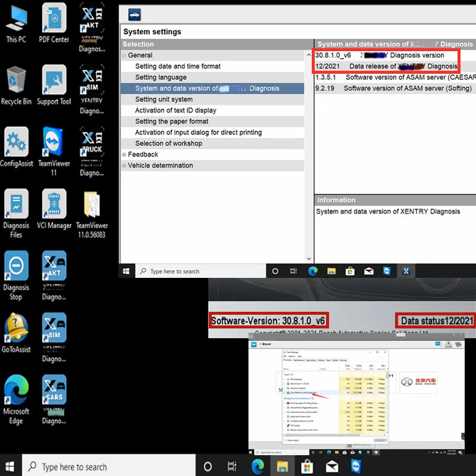Select Setting language

[x=212, y=77]
